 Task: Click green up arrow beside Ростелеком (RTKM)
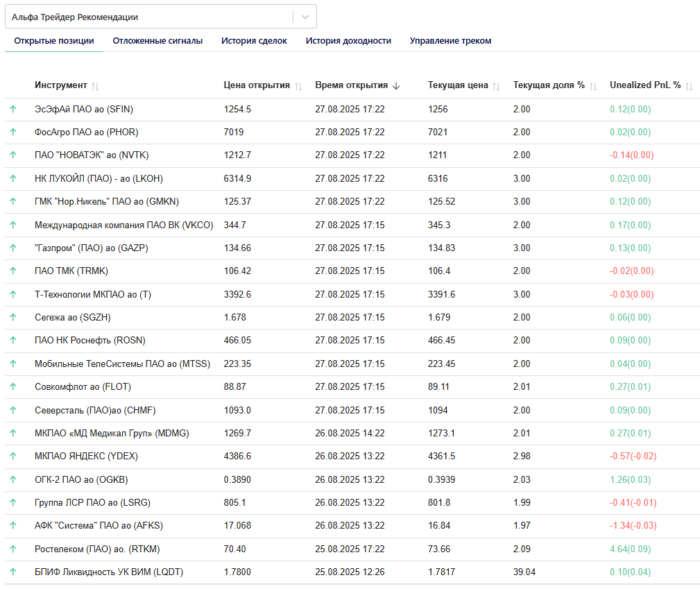coord(12,549)
